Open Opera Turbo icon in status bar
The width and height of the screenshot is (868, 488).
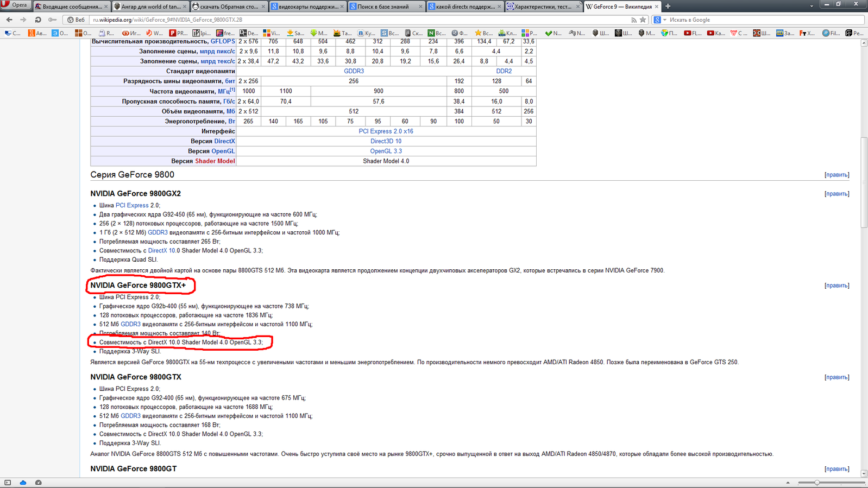39,483
